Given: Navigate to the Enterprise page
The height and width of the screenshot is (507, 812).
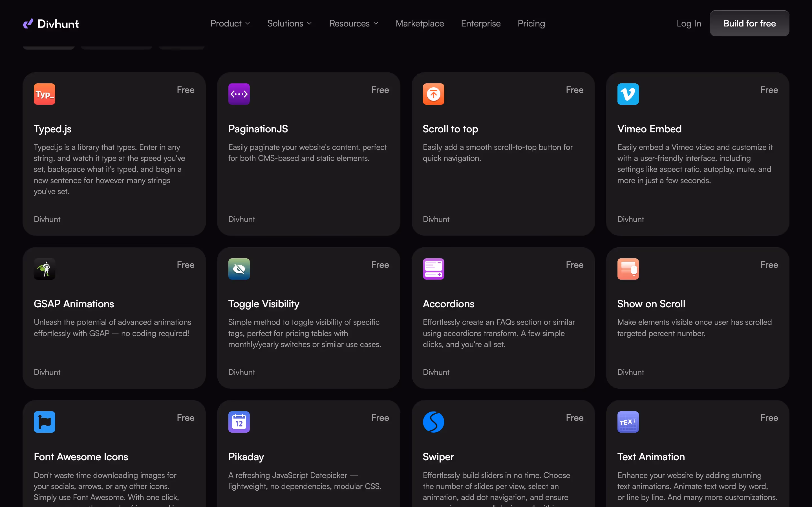Looking at the screenshot, I should tap(480, 23).
